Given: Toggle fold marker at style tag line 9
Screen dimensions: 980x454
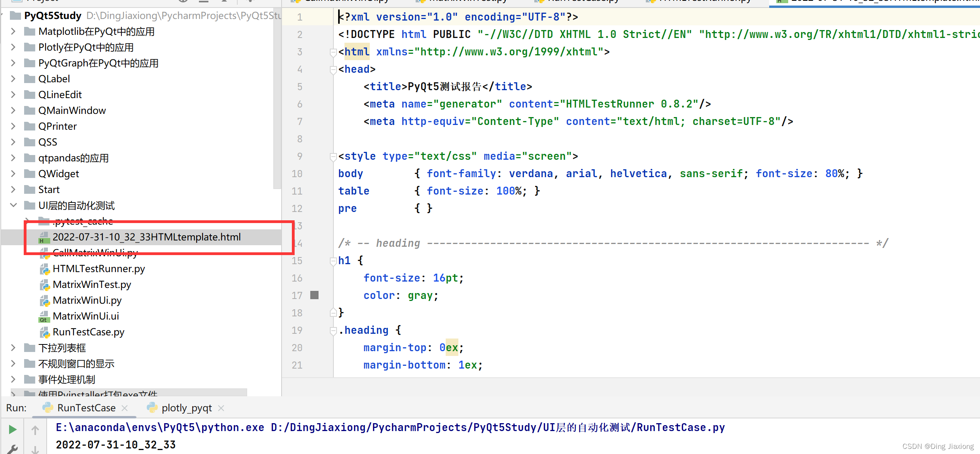Looking at the screenshot, I should [x=333, y=157].
